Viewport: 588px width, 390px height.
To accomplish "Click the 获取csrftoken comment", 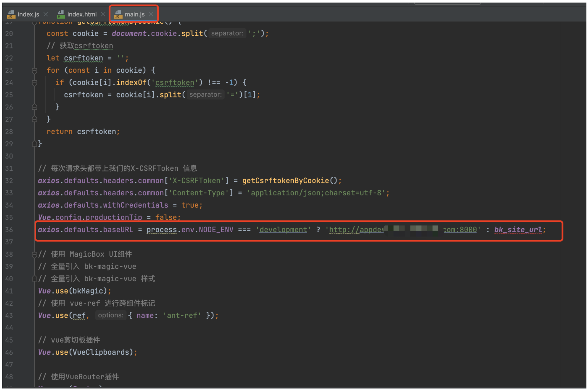I will point(80,46).
